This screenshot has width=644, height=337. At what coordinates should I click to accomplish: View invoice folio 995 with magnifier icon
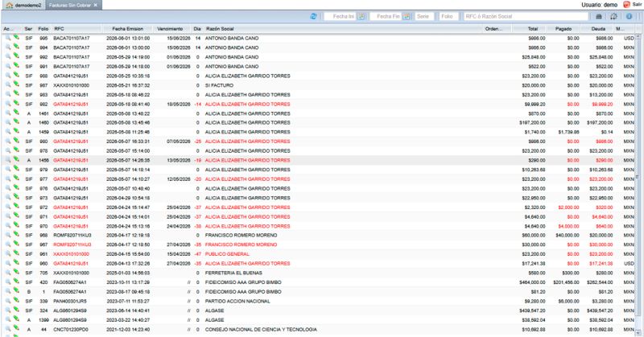(x=8, y=38)
